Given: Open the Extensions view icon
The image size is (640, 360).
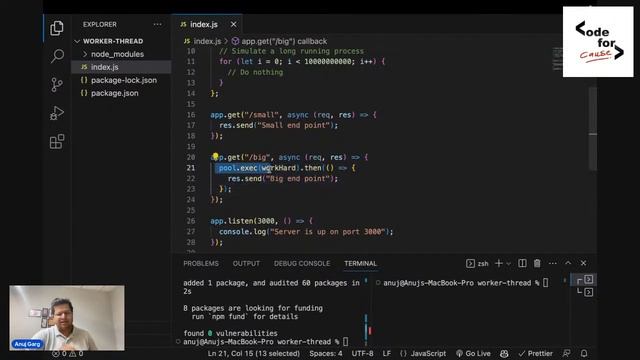Looking at the screenshot, I should click(57, 142).
